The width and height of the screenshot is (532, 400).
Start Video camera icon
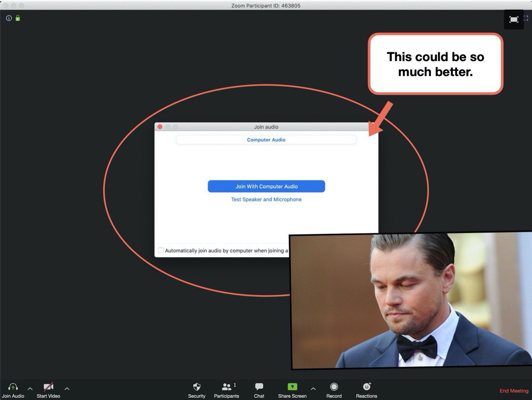click(48, 387)
